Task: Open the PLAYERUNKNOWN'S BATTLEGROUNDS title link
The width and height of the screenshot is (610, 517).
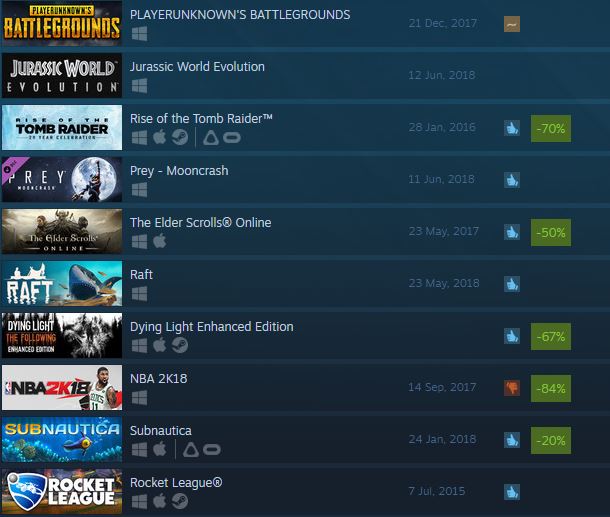Action: click(240, 15)
